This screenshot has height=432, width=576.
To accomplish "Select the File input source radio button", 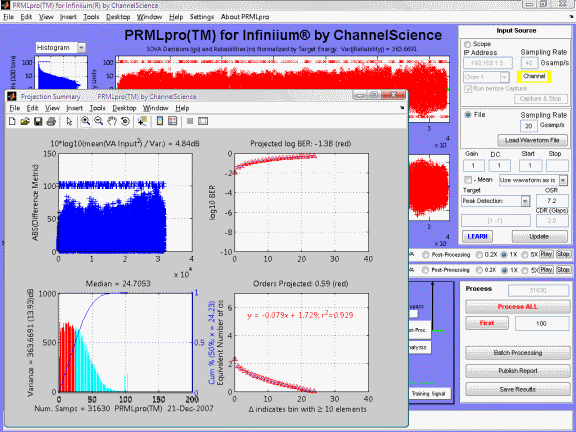I will tap(468, 115).
